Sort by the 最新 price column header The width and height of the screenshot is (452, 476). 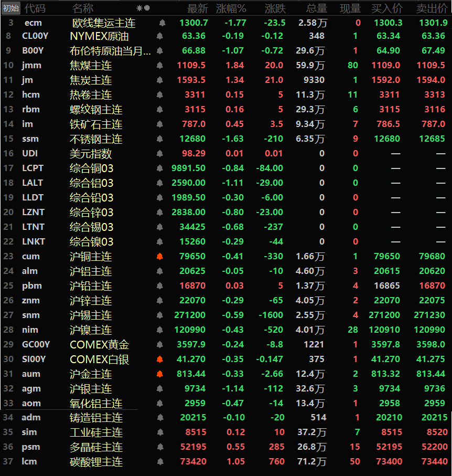point(197,8)
